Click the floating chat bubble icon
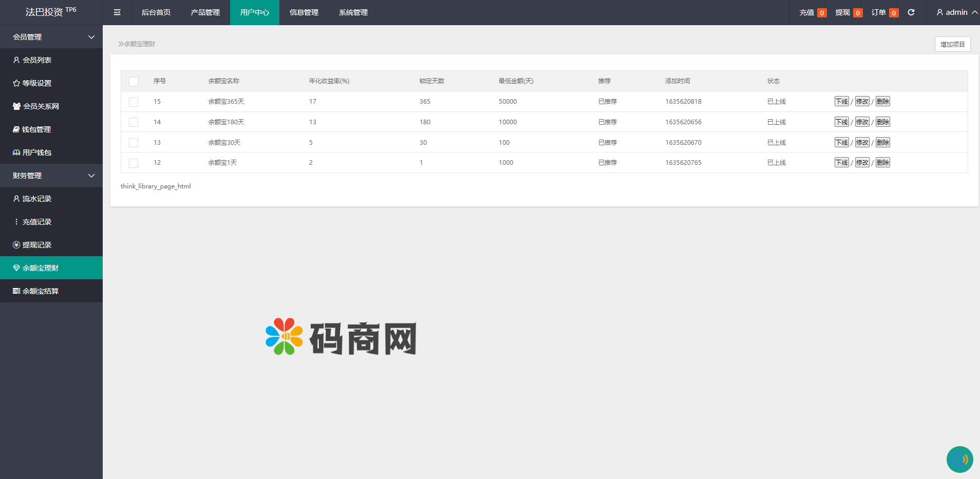Image resolution: width=980 pixels, height=479 pixels. click(959, 459)
